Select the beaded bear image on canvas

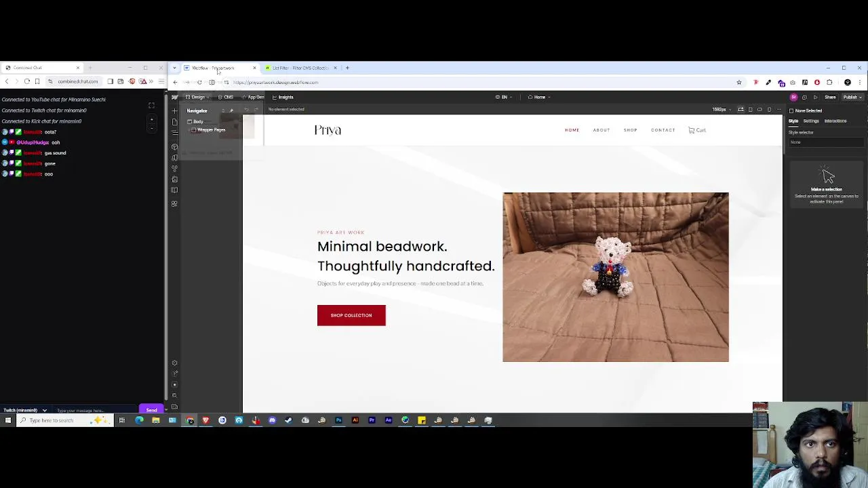(616, 277)
